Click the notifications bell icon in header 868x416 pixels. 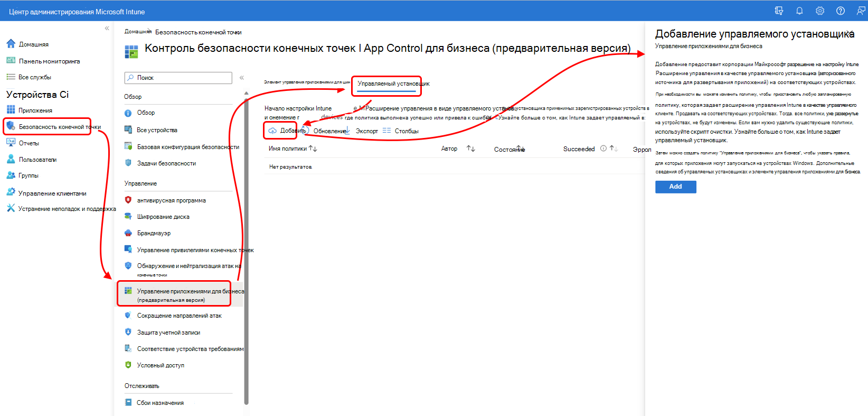click(799, 11)
